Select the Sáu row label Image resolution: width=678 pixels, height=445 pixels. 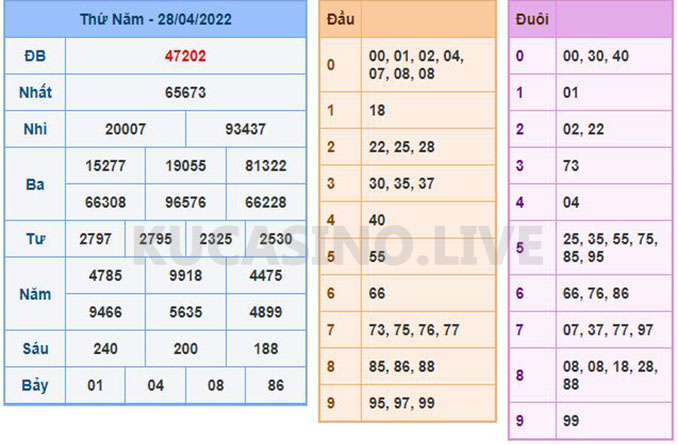point(35,349)
